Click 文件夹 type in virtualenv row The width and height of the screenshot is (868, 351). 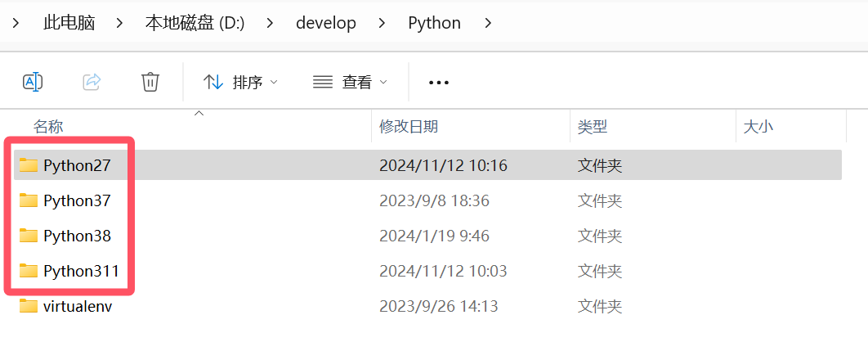click(x=600, y=305)
